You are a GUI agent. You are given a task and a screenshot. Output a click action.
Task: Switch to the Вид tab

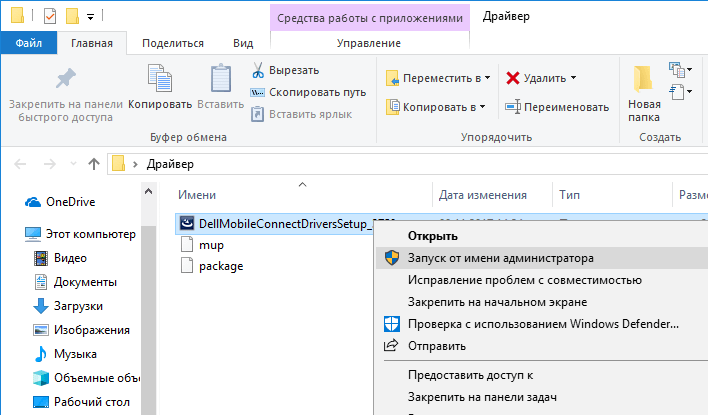243,43
